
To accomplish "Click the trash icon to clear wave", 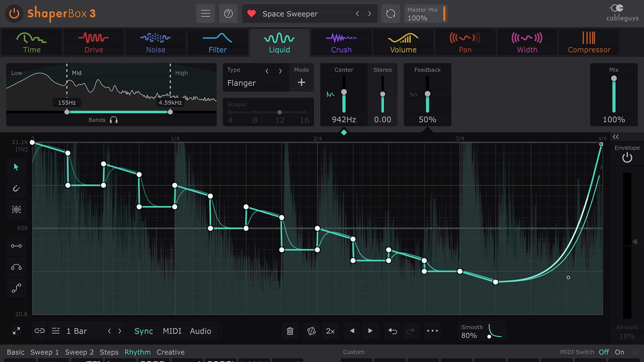I will pyautogui.click(x=290, y=331).
